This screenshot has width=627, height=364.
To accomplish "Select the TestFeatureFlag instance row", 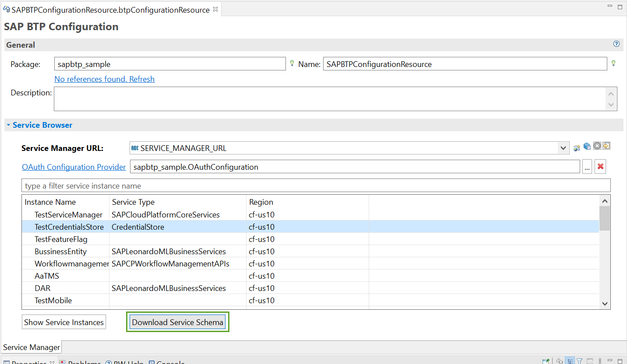I will (61, 239).
